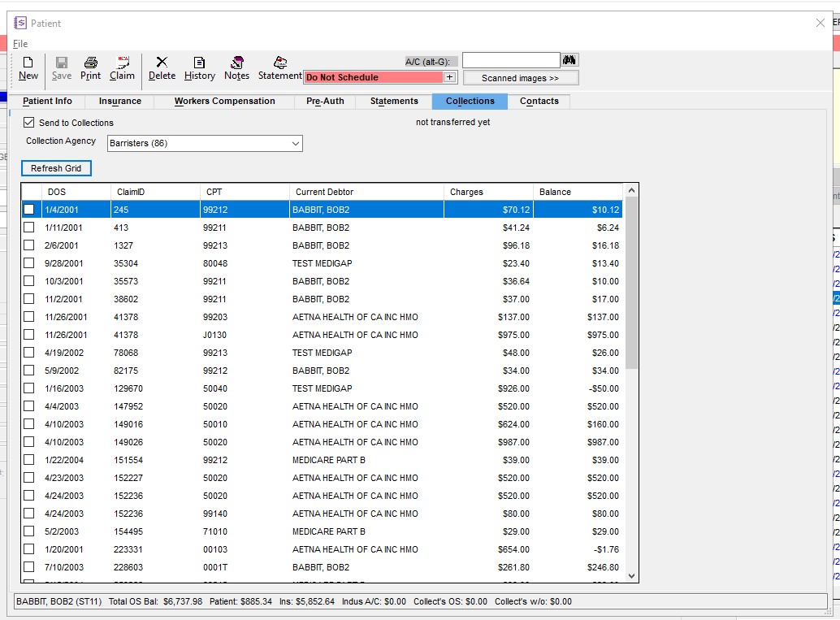
Task: Click the Statement toolbar icon
Action: point(279,68)
